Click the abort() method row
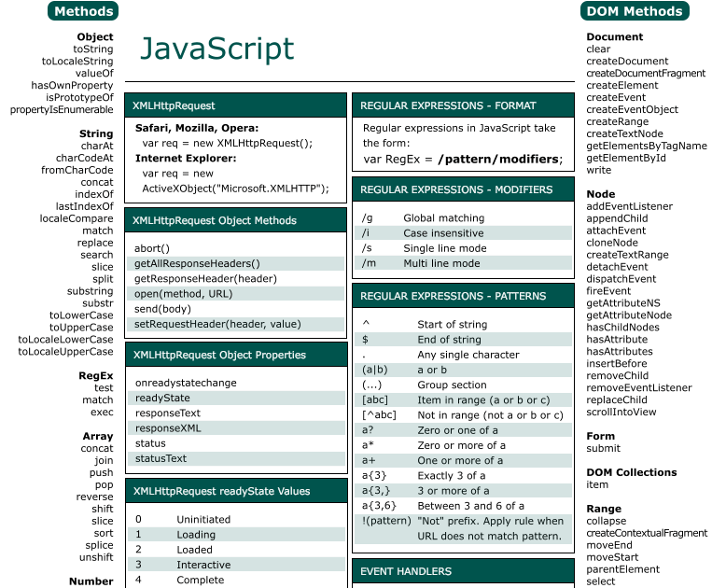The image size is (712, 588). pyautogui.click(x=236, y=248)
